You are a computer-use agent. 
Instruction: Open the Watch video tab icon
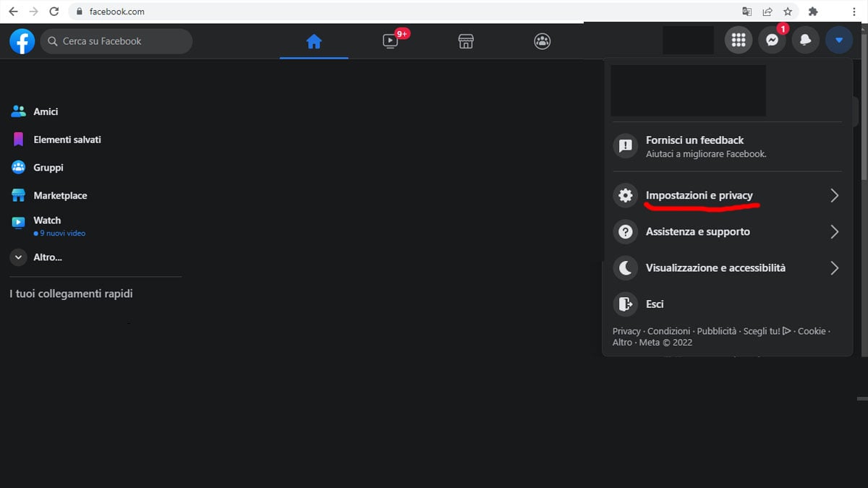click(391, 41)
